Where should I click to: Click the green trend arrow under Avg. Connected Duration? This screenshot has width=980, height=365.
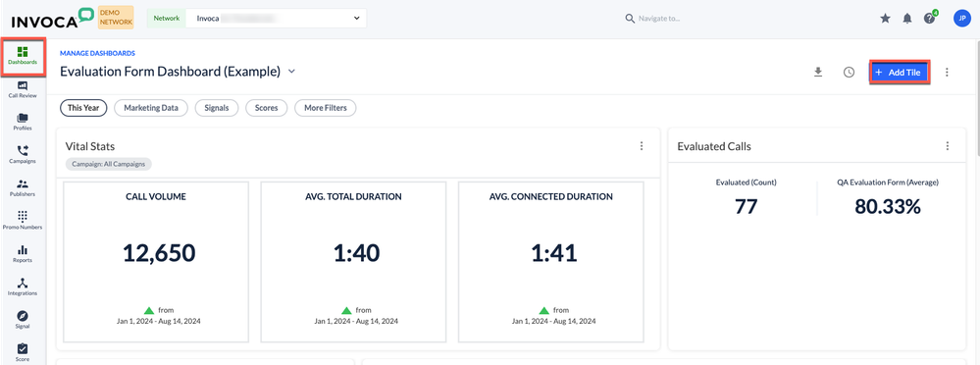[x=543, y=311]
